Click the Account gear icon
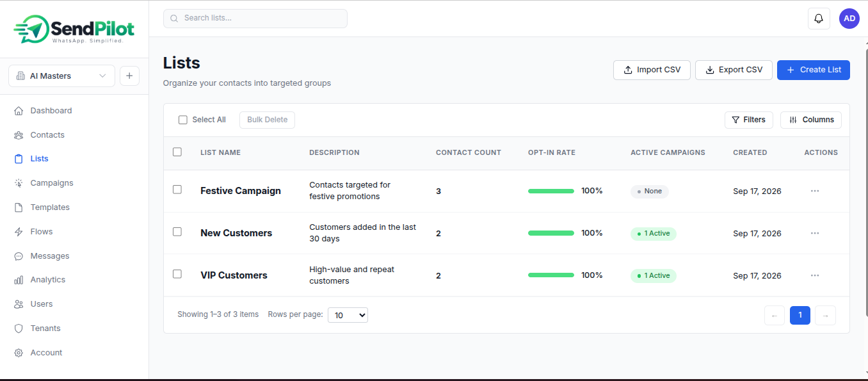868x381 pixels. tap(19, 353)
